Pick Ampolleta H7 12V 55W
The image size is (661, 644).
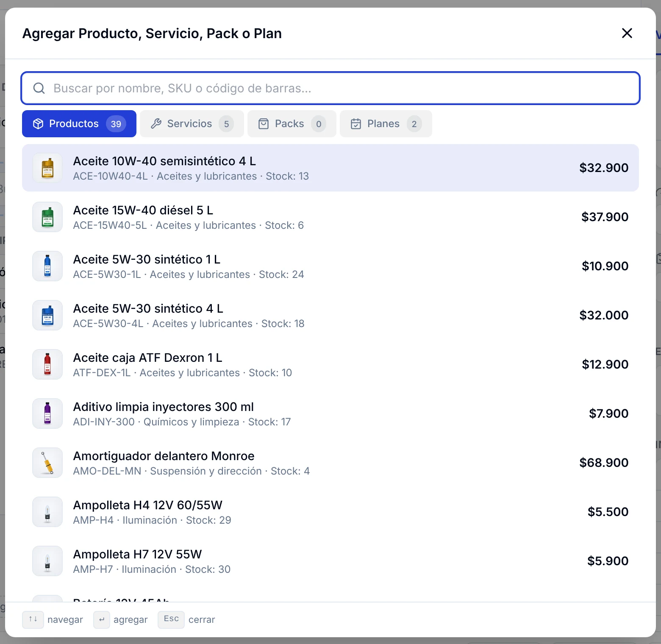(x=330, y=561)
